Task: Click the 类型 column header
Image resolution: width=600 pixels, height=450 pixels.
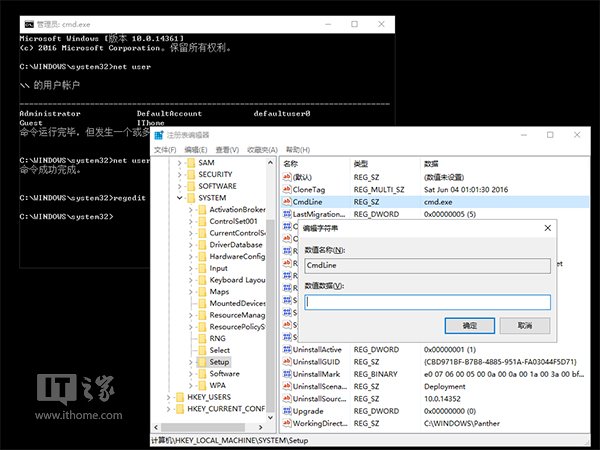Action: click(361, 163)
